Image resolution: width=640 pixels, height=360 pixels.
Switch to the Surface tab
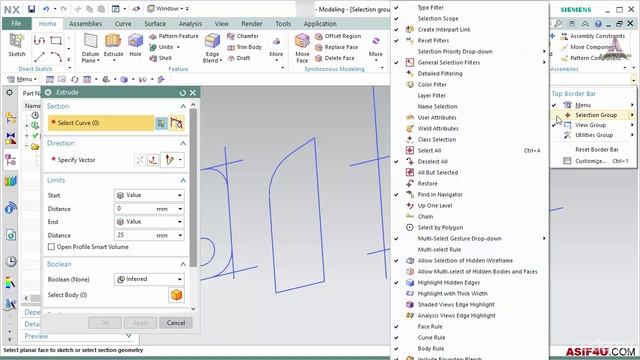coord(155,24)
